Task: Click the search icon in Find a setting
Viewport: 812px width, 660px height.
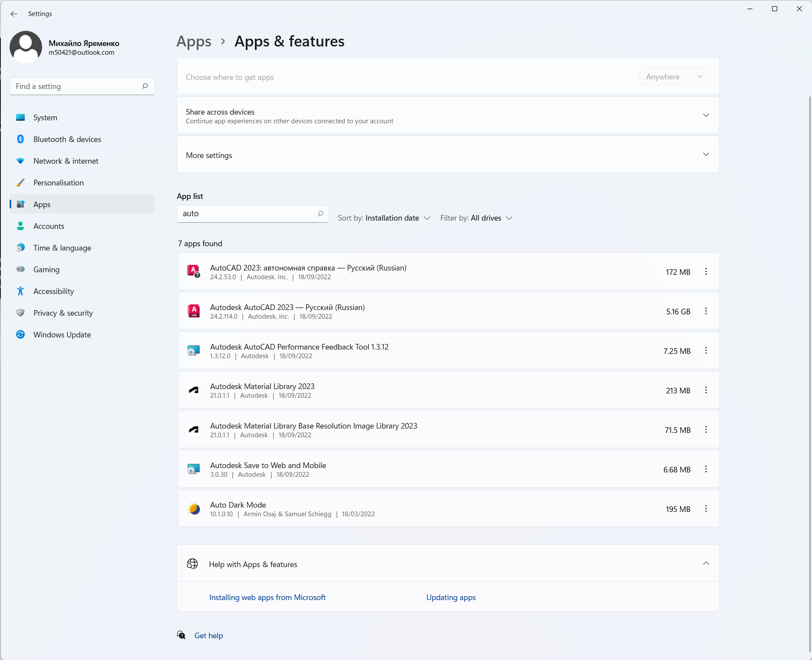Action: [145, 86]
